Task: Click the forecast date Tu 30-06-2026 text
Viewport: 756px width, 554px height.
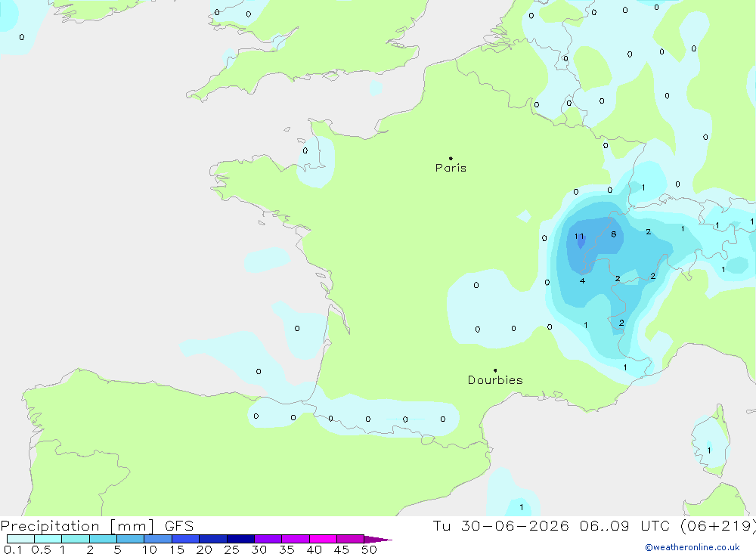Action: pyautogui.click(x=501, y=525)
